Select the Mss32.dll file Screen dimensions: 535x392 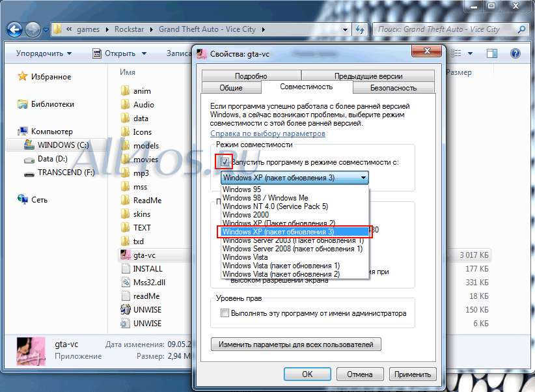[x=143, y=283]
